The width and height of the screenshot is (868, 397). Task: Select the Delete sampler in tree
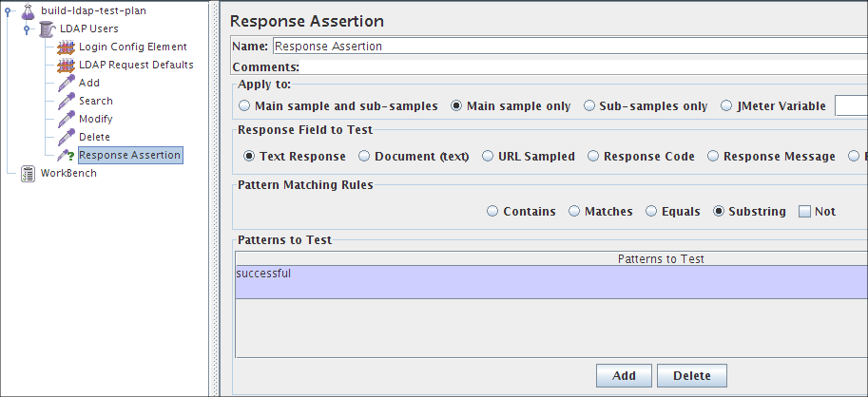pos(94,137)
